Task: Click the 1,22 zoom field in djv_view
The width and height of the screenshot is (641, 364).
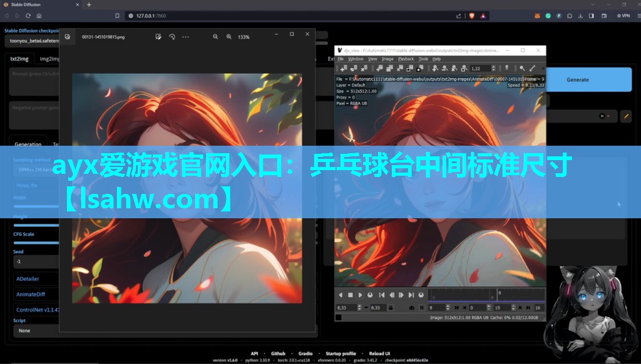Action: coord(480,68)
